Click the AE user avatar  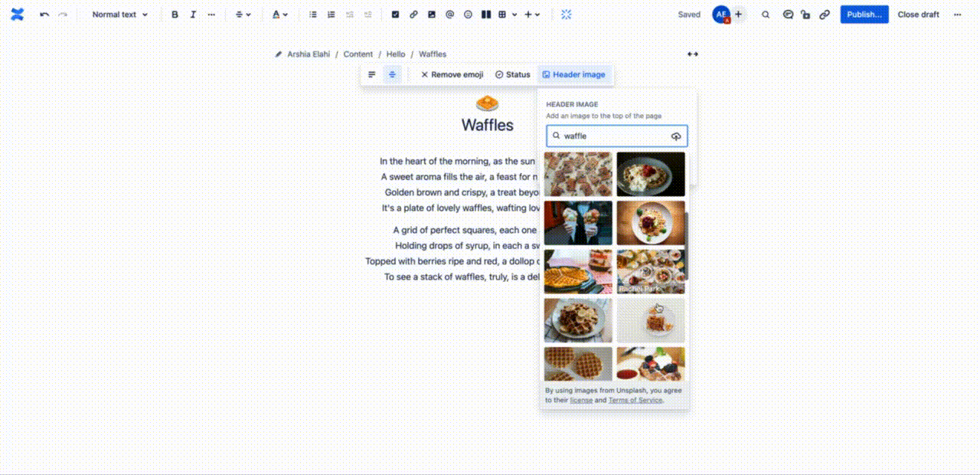(720, 15)
